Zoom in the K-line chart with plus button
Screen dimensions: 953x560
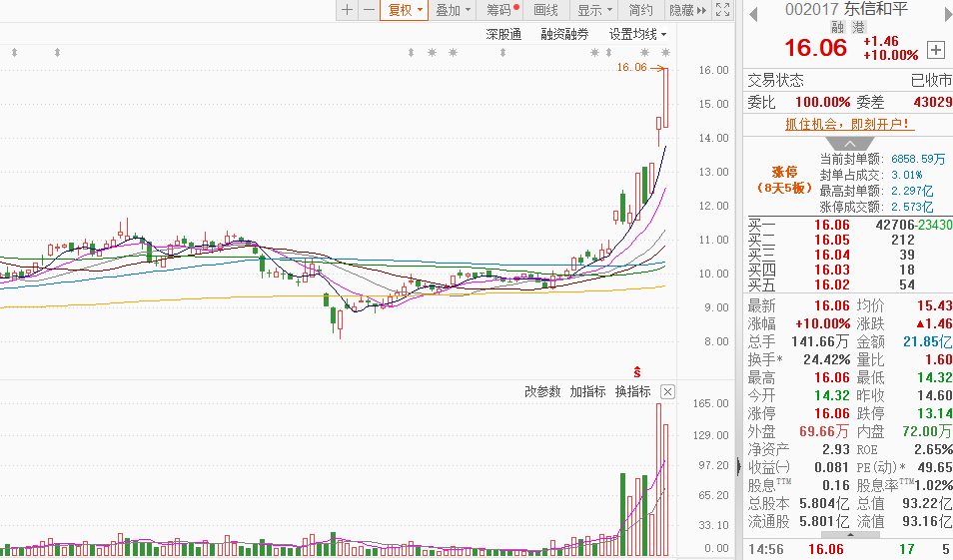347,10
